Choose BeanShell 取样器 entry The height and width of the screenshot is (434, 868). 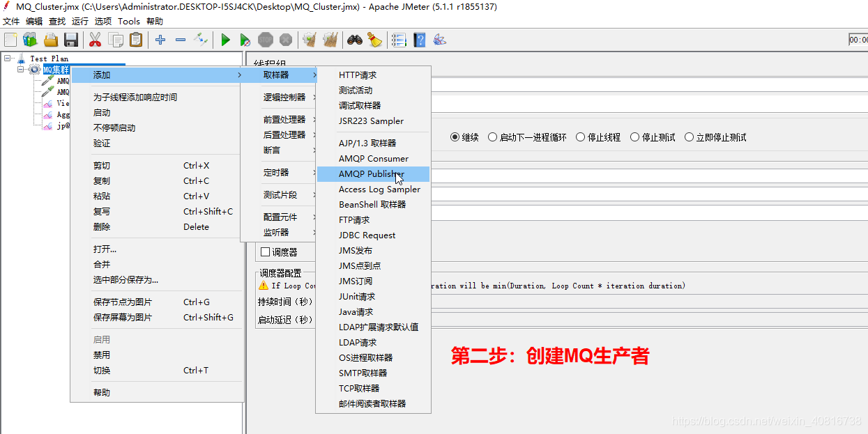374,204
